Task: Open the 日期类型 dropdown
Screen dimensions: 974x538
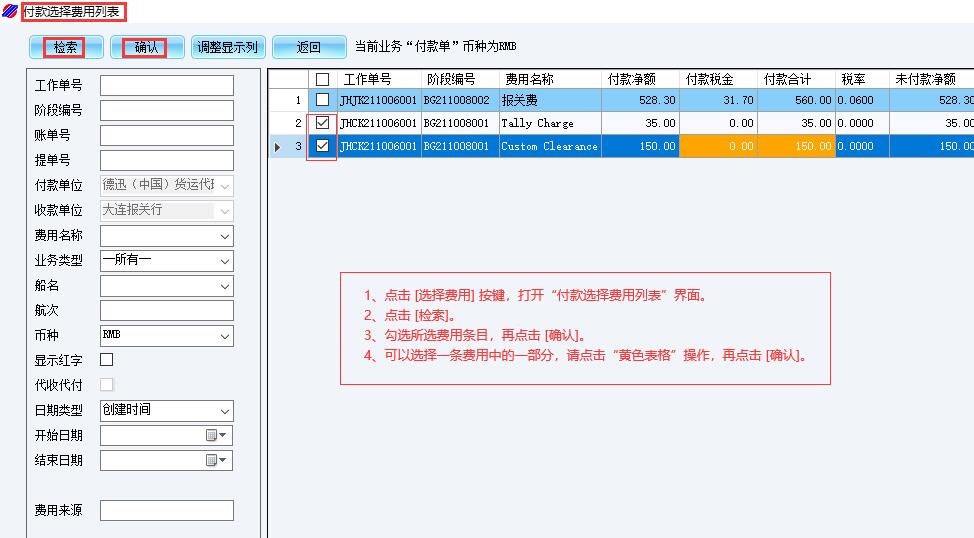Action: (224, 411)
